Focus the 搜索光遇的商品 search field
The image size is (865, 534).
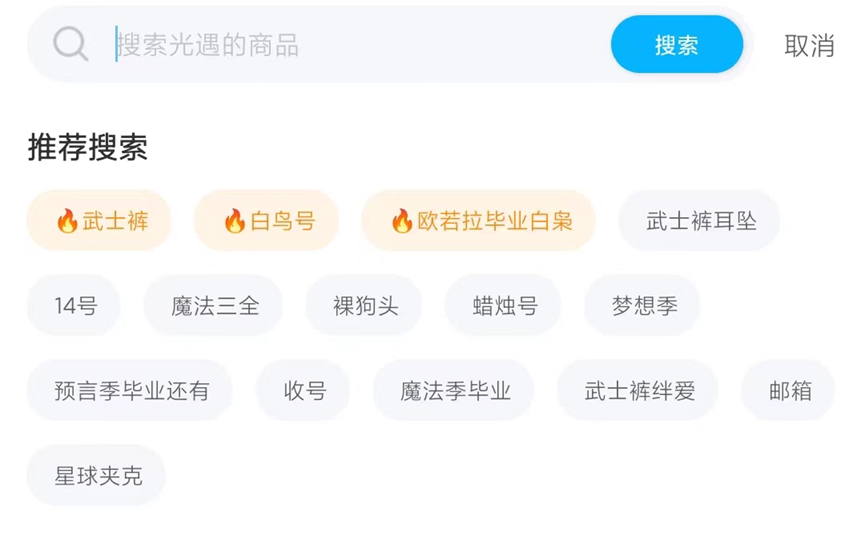(x=350, y=45)
